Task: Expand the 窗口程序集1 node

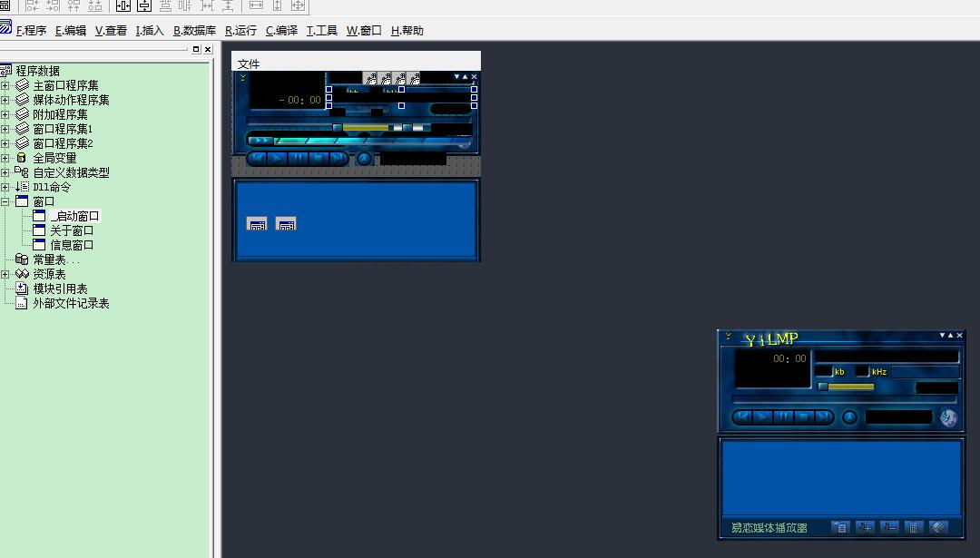Action: click(5, 129)
